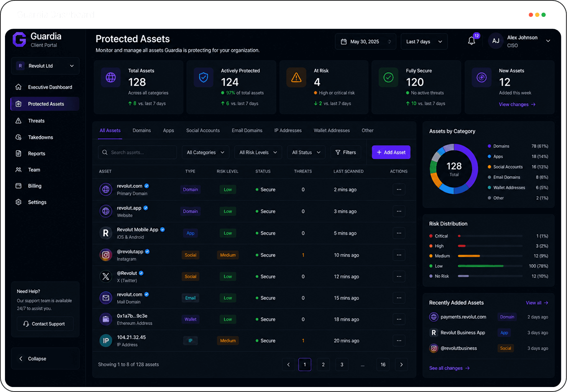Click the Add Asset button
The width and height of the screenshot is (567, 392).
[391, 152]
